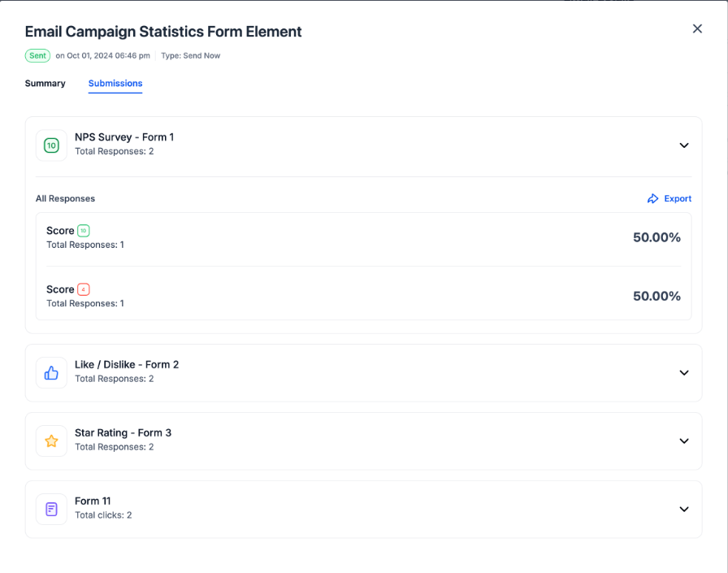Click the green score 10 badge
Screen dimensions: 728x573
(x=84, y=231)
